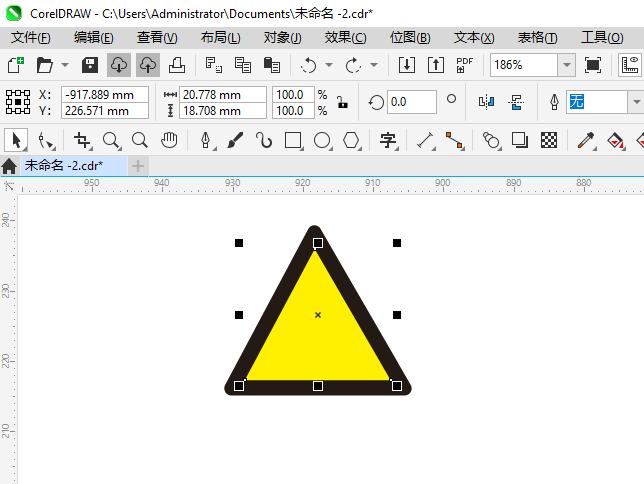This screenshot has width=644, height=484.
Task: Click the rotation angle field
Action: [412, 102]
